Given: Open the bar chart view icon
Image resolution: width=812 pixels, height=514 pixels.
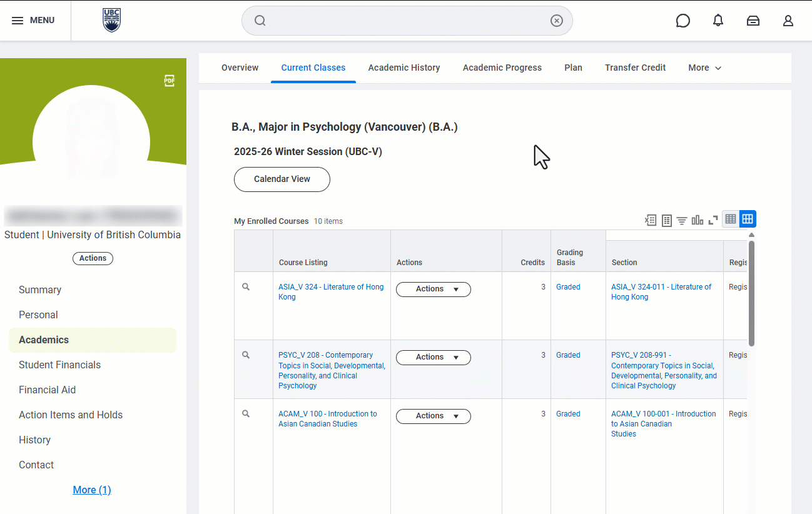Looking at the screenshot, I should (697, 220).
